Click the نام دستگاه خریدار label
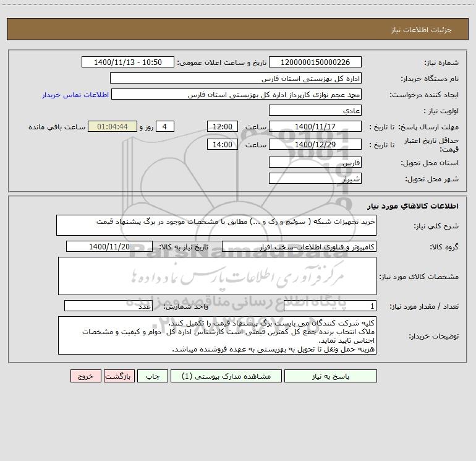 point(430,79)
